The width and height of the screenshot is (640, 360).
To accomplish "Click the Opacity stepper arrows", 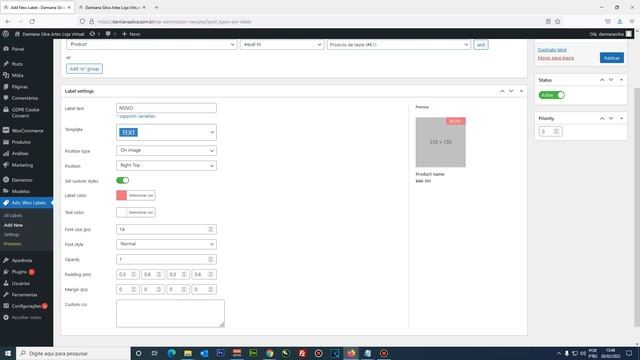I will 211,259.
